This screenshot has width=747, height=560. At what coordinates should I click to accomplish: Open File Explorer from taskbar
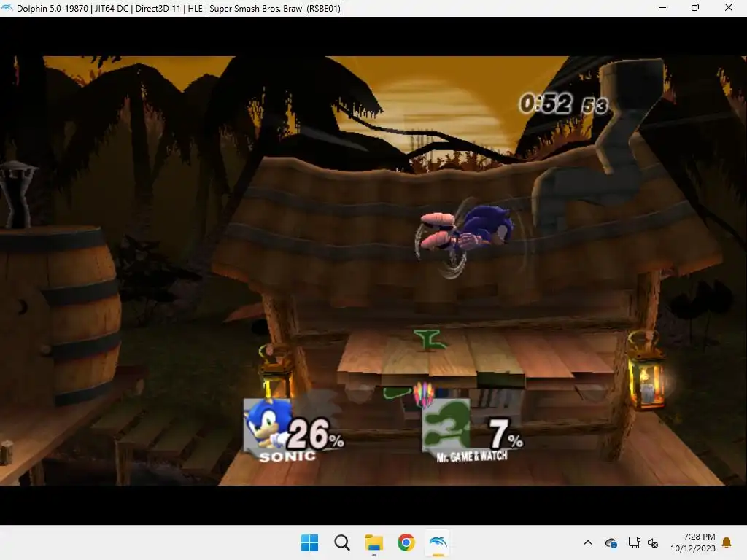pos(374,542)
